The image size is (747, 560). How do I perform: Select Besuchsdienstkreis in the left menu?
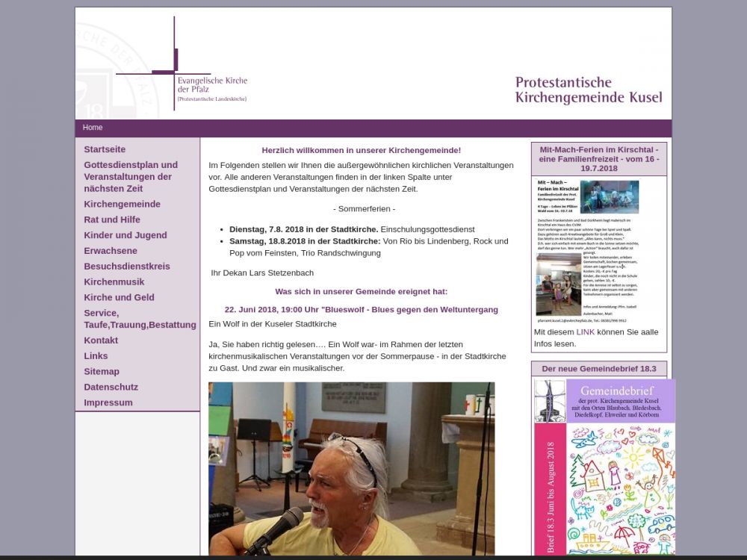(127, 267)
